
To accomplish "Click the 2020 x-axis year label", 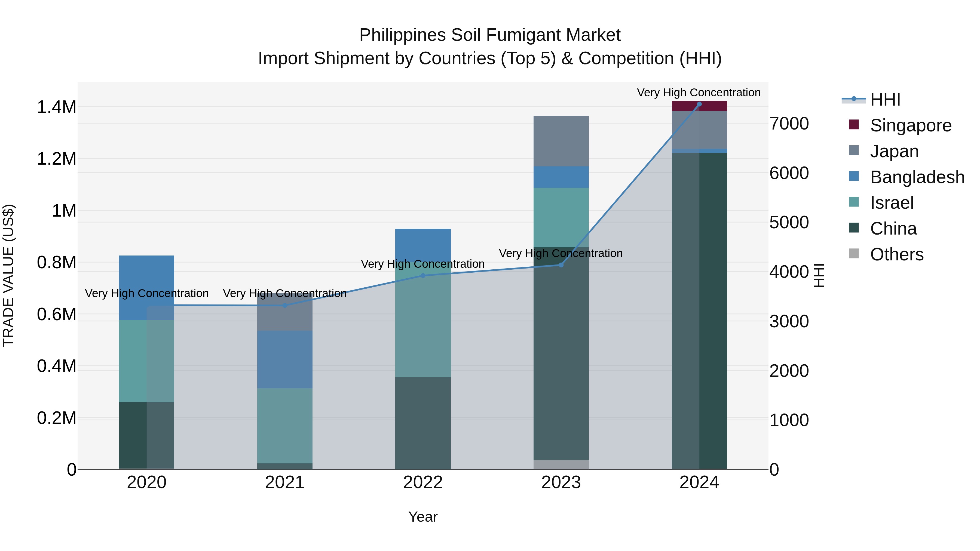I will [147, 482].
